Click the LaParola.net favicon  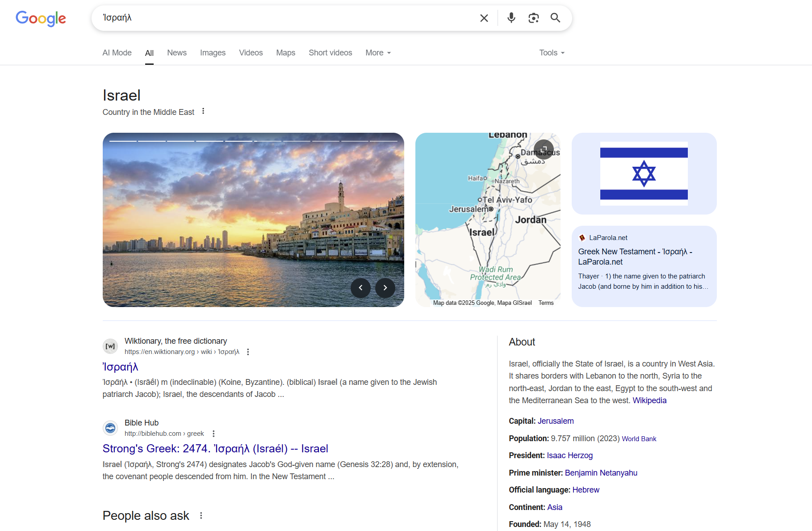(582, 238)
